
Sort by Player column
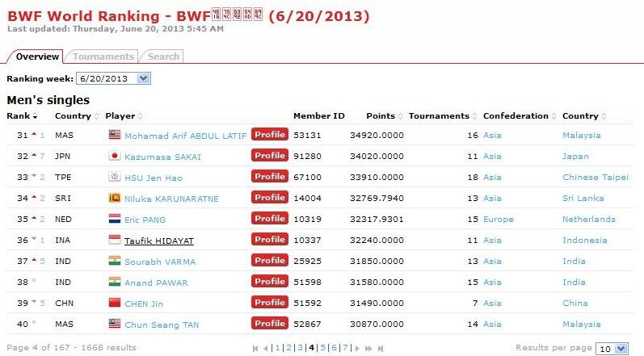[124, 116]
